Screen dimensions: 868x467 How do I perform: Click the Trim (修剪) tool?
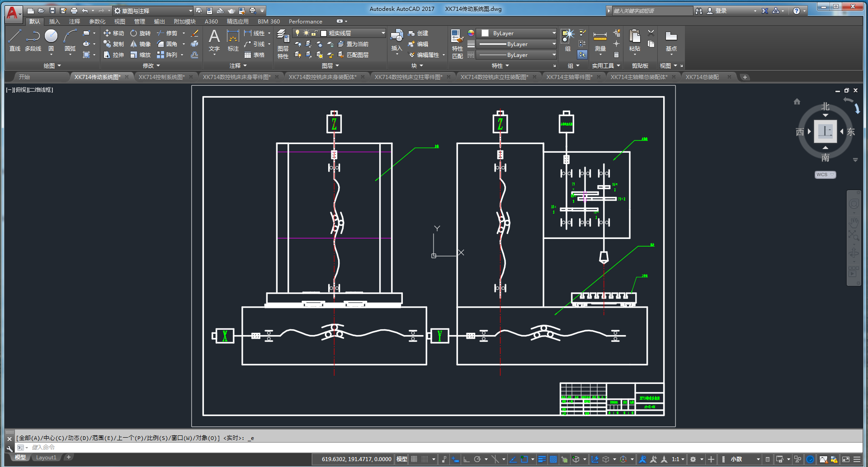coord(167,33)
